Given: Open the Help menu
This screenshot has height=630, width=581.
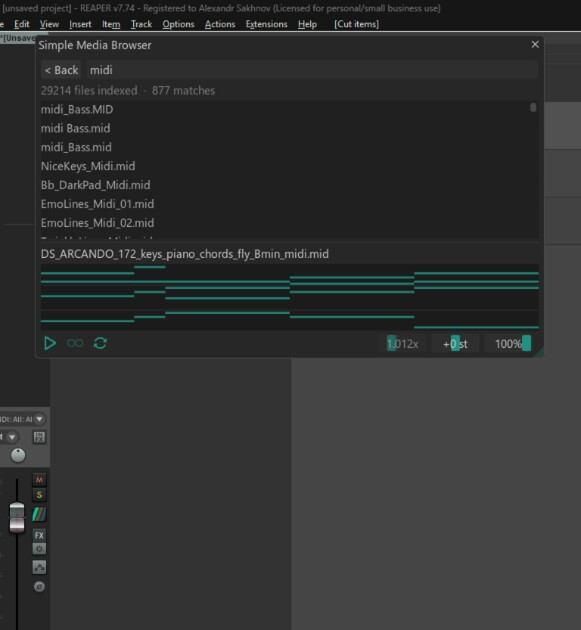Looking at the screenshot, I should click(x=307, y=24).
